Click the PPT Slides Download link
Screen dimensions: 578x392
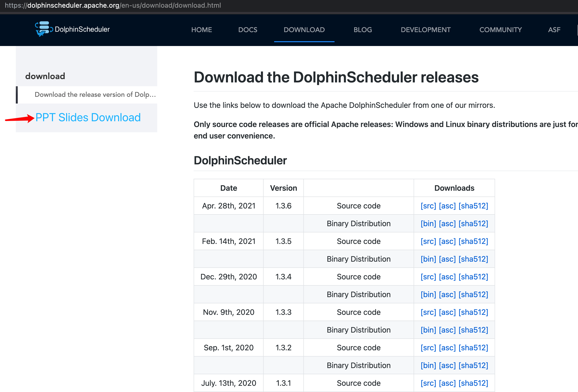pyautogui.click(x=88, y=118)
